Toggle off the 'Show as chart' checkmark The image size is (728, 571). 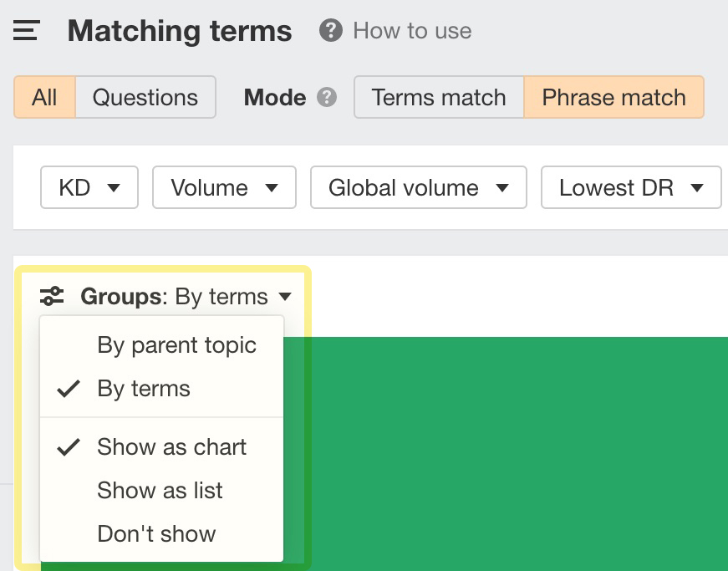69,447
